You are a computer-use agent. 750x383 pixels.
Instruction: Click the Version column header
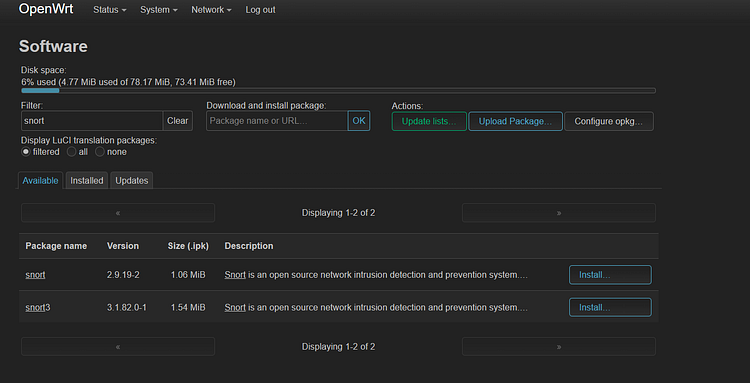[x=123, y=246]
